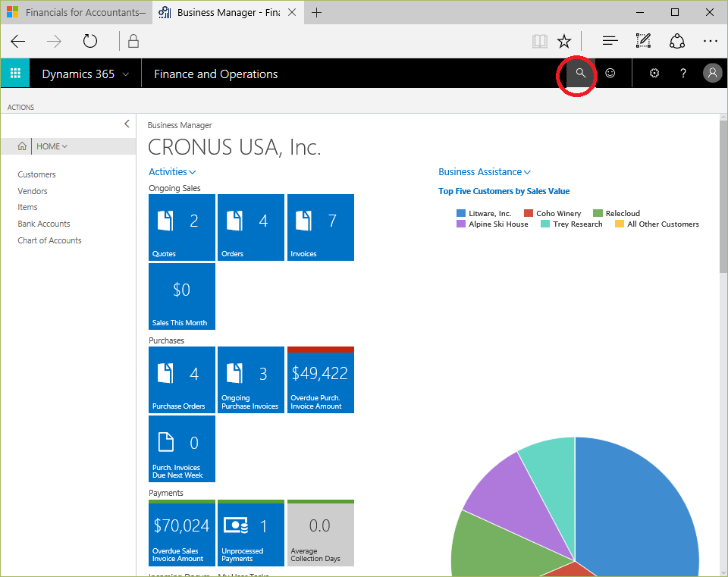
Task: Click the help question mark icon
Action: [x=683, y=73]
